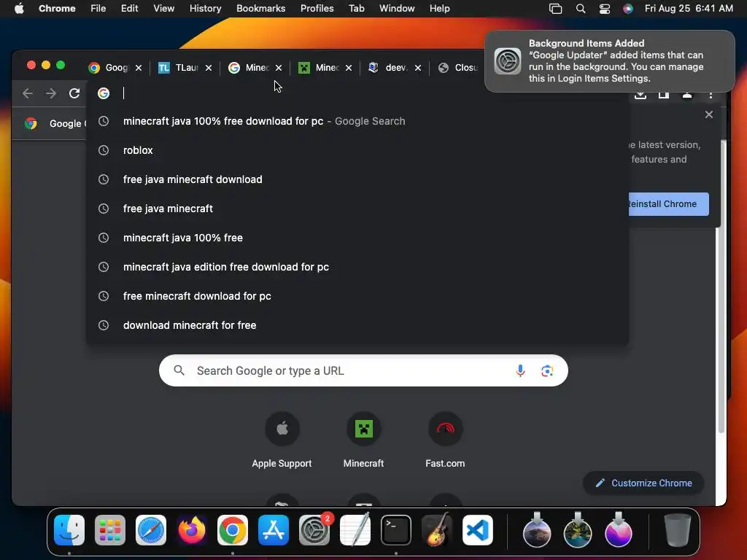
Task: Open Terminal from the Dock
Action: (x=396, y=530)
